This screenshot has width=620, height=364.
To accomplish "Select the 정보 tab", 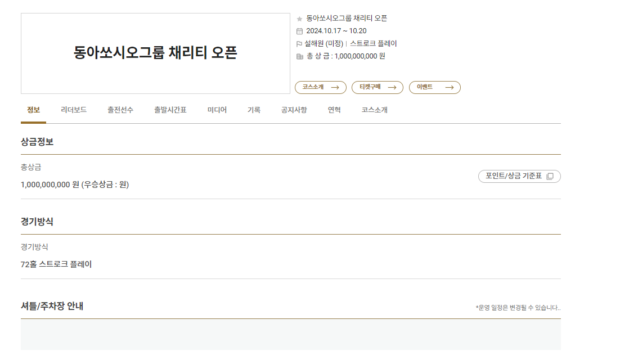I will (33, 110).
